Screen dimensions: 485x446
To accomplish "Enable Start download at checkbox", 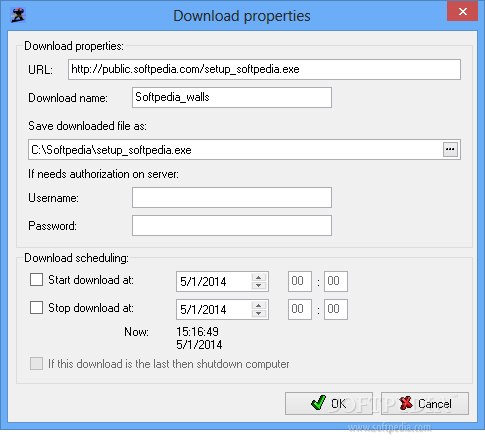I will point(36,280).
